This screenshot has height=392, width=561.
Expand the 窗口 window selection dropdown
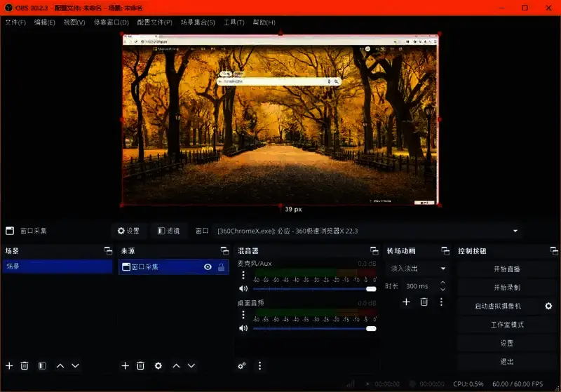pos(516,231)
